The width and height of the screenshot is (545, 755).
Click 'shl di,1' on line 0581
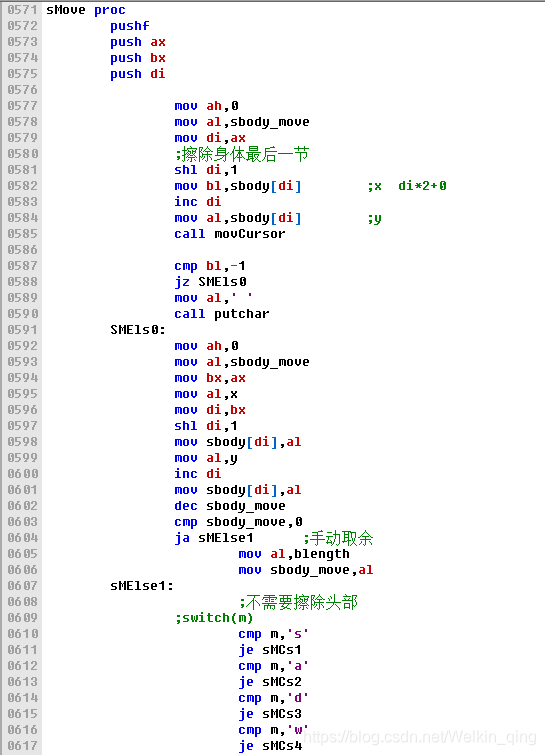(206, 169)
